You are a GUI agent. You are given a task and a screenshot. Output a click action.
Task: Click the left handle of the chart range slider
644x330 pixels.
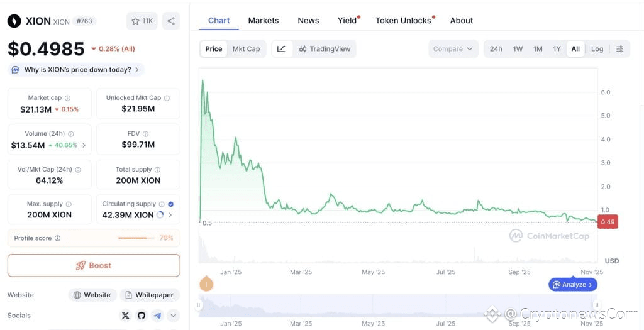click(x=199, y=305)
